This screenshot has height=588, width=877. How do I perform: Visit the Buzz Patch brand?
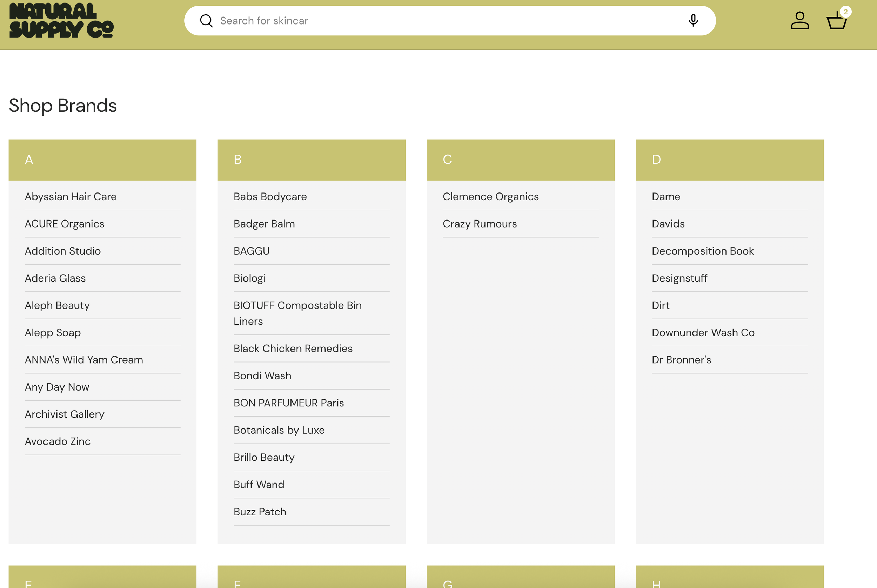click(260, 512)
